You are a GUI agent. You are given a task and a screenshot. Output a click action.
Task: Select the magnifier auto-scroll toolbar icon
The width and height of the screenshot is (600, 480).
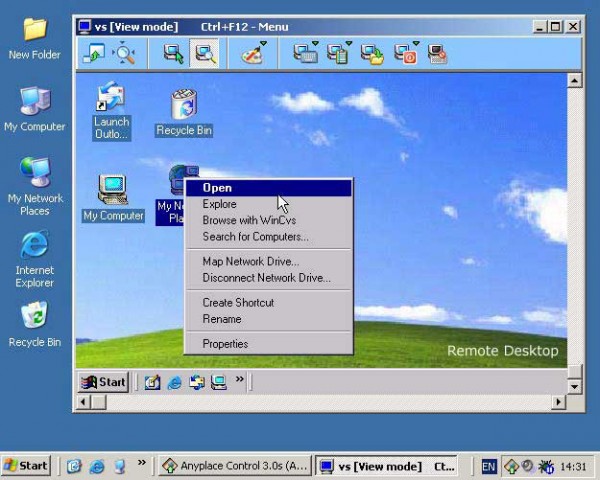click(x=124, y=54)
